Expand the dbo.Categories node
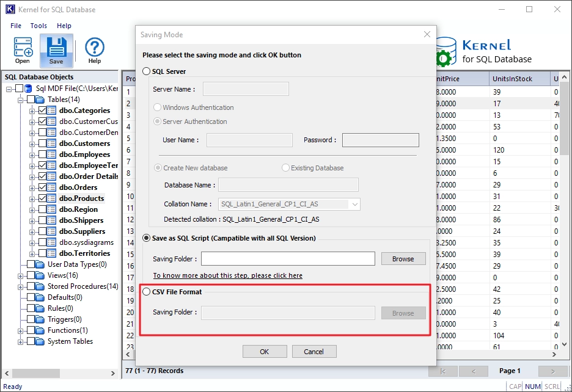572x392 pixels. (32, 111)
